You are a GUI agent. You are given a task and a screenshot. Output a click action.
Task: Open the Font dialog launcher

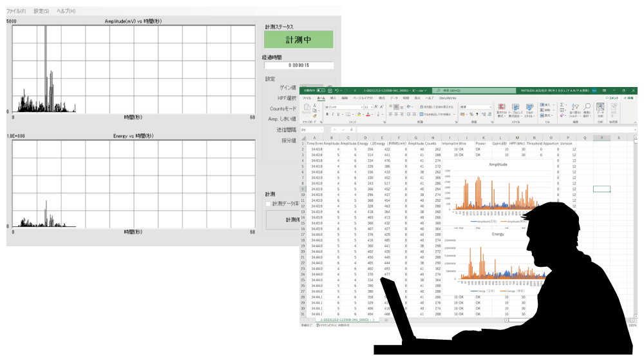coord(384,122)
